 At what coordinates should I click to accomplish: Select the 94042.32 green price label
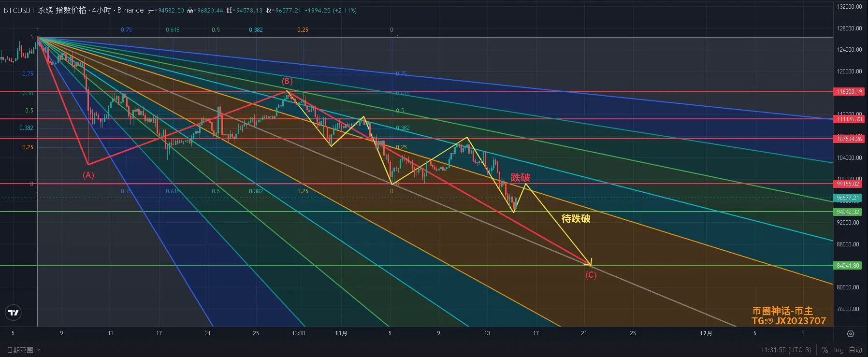coord(848,212)
